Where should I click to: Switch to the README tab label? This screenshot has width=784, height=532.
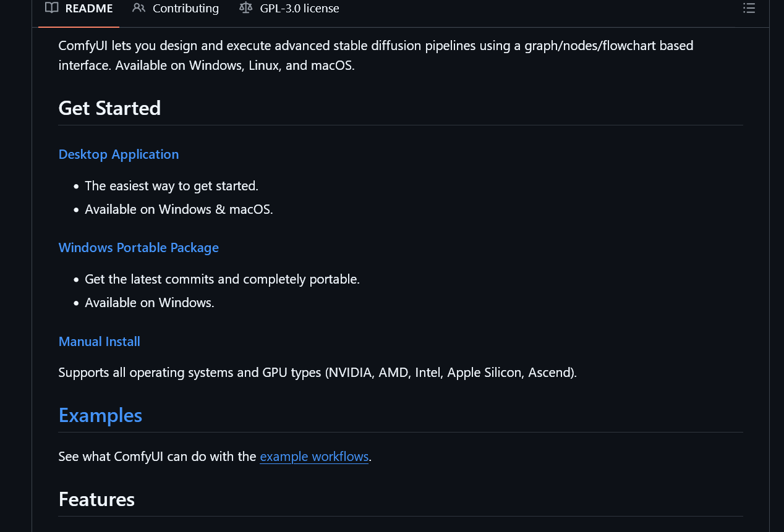[89, 9]
